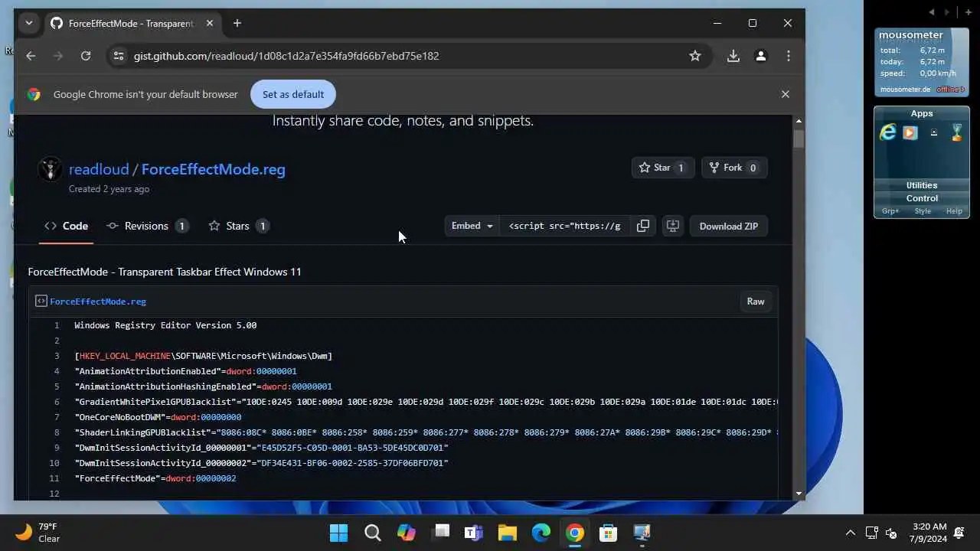Open readloud user profile link
This screenshot has width=980, height=551.
pyautogui.click(x=100, y=169)
